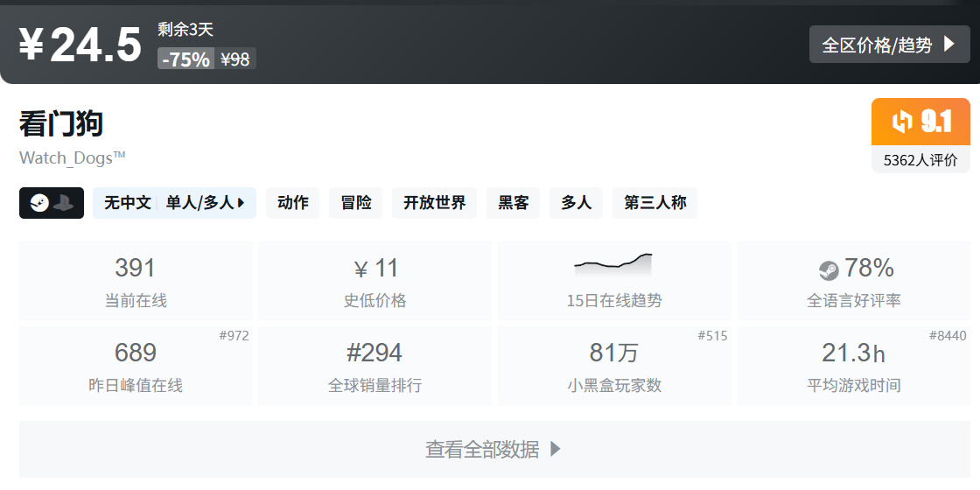Open the 9.1 rating score badge
Image resolution: width=980 pixels, height=490 pixels.
coord(921,122)
